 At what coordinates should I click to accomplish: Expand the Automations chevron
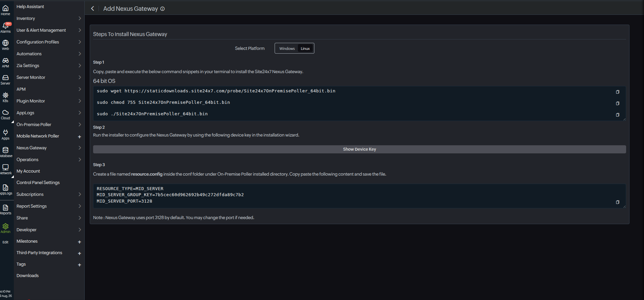(x=80, y=54)
